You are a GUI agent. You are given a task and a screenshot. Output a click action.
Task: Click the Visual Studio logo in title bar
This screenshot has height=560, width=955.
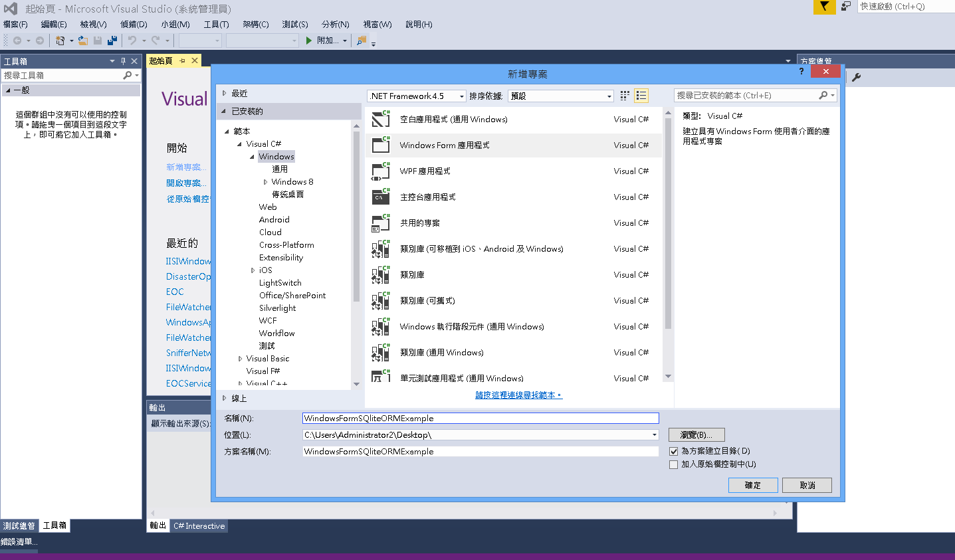[11, 8]
